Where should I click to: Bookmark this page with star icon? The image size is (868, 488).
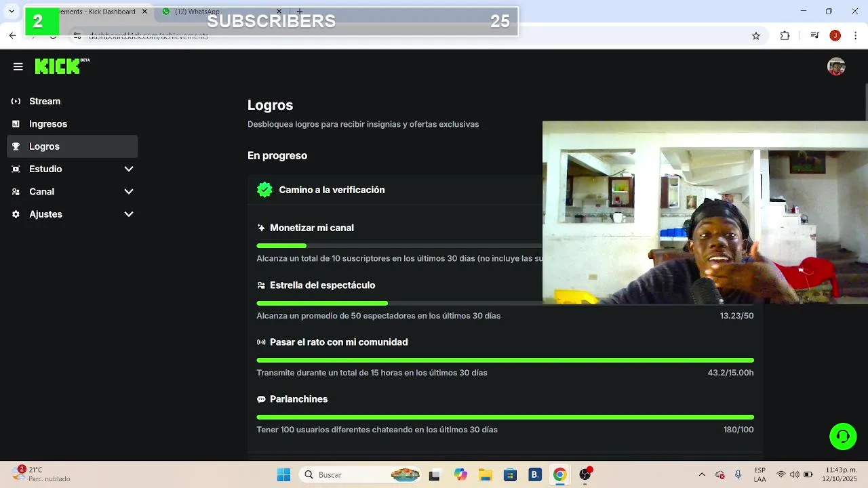pyautogui.click(x=756, y=36)
